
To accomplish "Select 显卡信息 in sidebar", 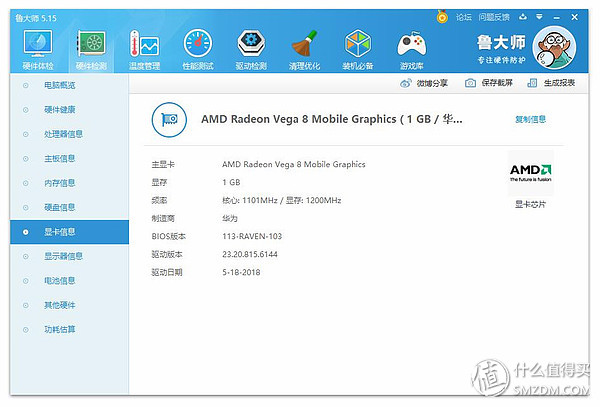I will 69,232.
